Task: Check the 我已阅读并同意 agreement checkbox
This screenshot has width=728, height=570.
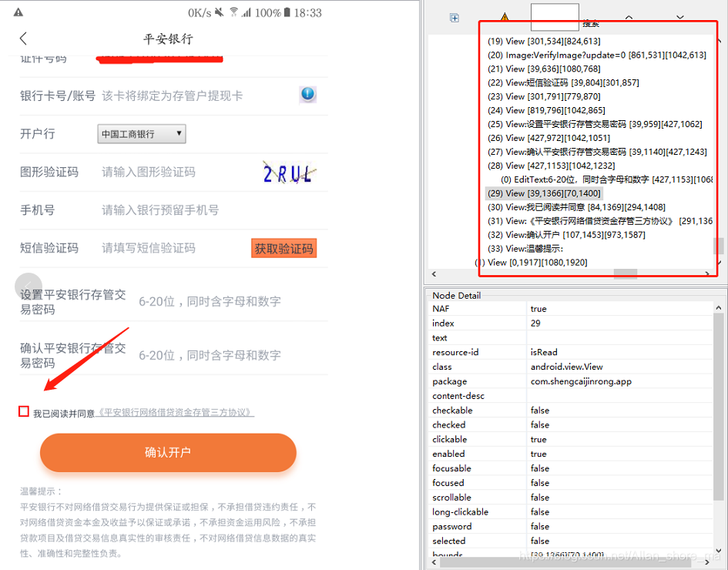Action: pos(24,411)
